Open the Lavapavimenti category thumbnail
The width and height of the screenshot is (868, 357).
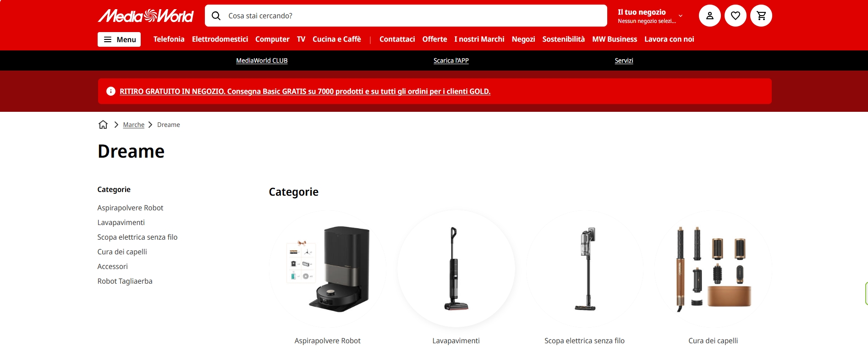456,269
